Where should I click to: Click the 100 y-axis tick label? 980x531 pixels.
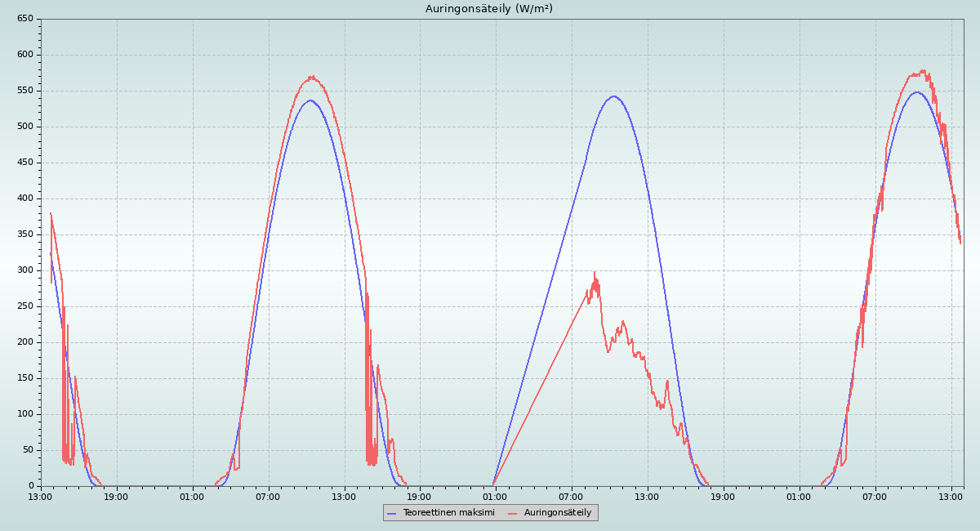[24, 414]
